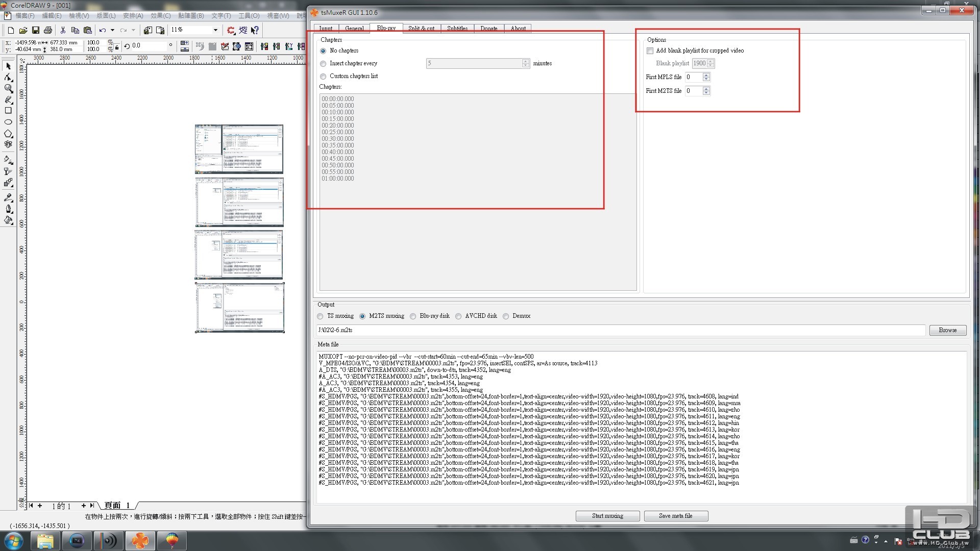Select the Rectangle tool in toolbox
This screenshot has width=980, height=551.
point(8,110)
